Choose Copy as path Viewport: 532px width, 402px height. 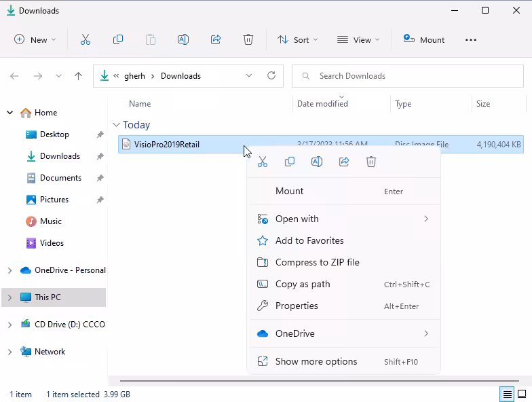pyautogui.click(x=345, y=284)
